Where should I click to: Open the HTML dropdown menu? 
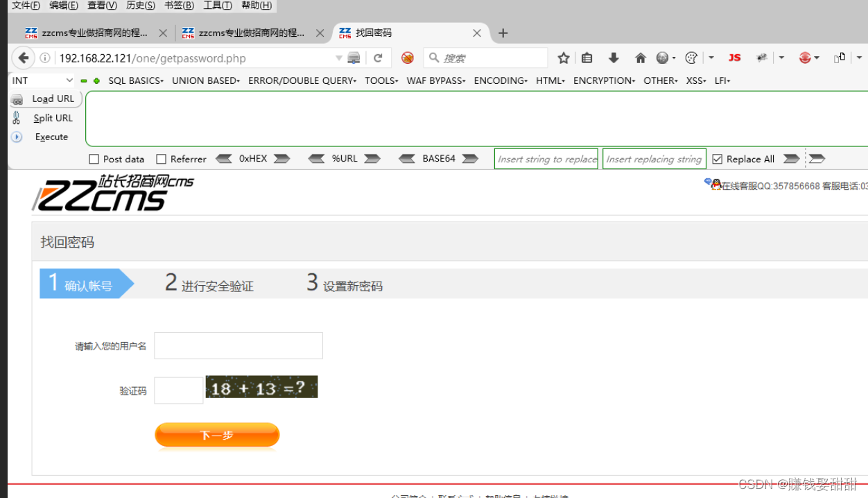[550, 80]
